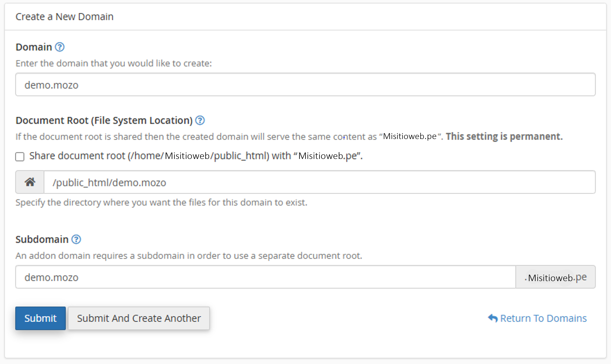The width and height of the screenshot is (611, 364).
Task: Click the .Misitioweb.pe suffix box
Action: coord(556,277)
